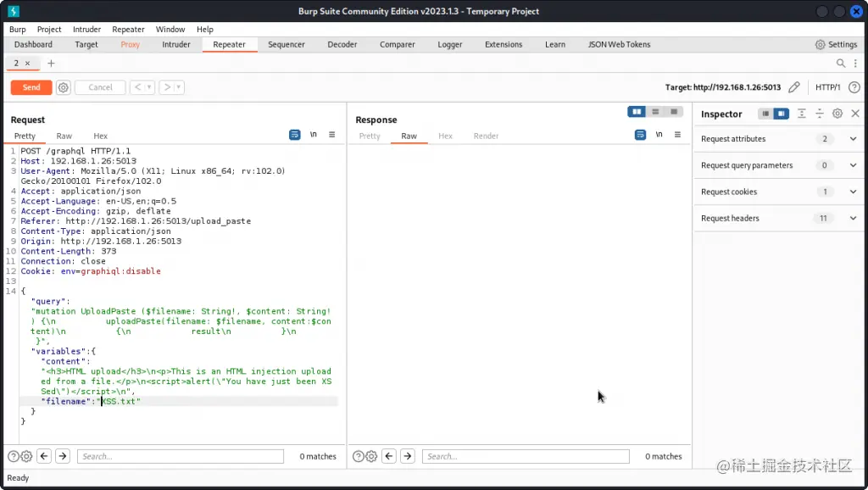Close Repeater tab 2
868x490 pixels.
pyautogui.click(x=27, y=63)
